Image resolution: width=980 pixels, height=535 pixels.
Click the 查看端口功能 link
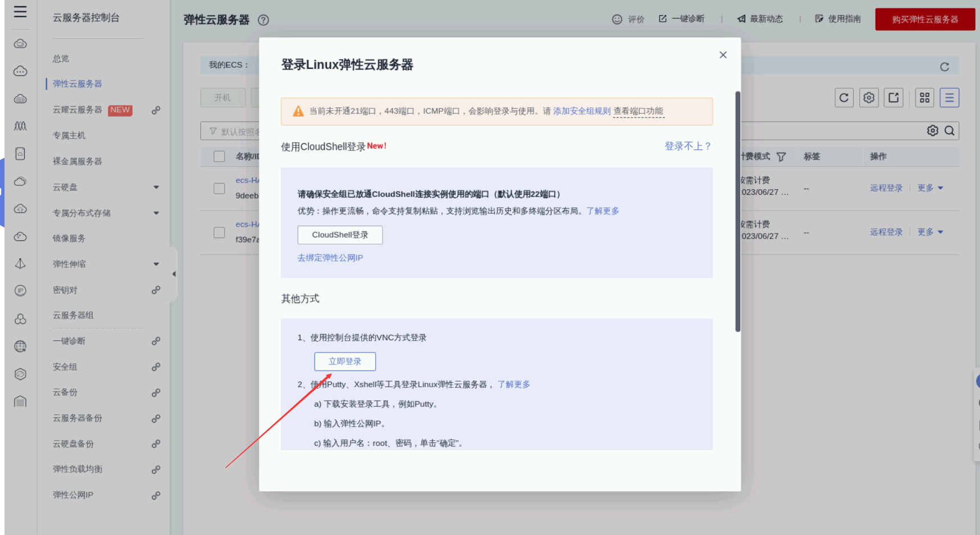point(639,111)
